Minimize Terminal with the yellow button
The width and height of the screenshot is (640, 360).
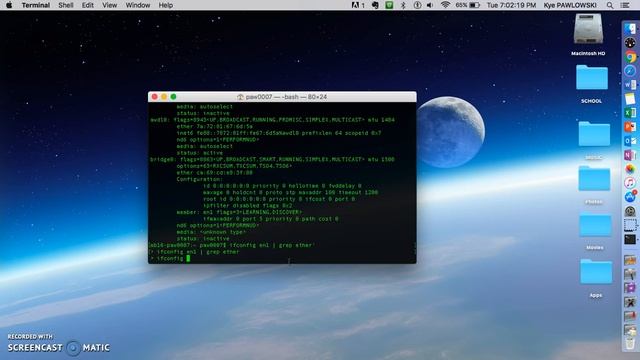(164, 97)
